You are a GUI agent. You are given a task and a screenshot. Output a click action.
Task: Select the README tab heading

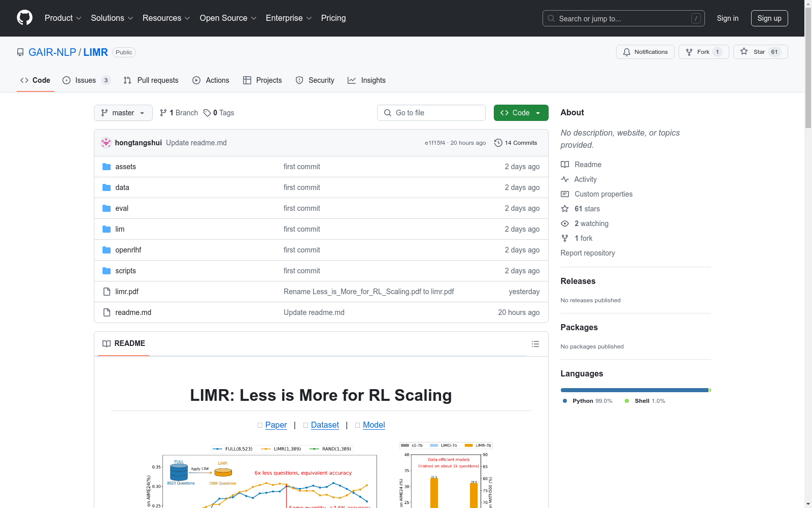124,344
